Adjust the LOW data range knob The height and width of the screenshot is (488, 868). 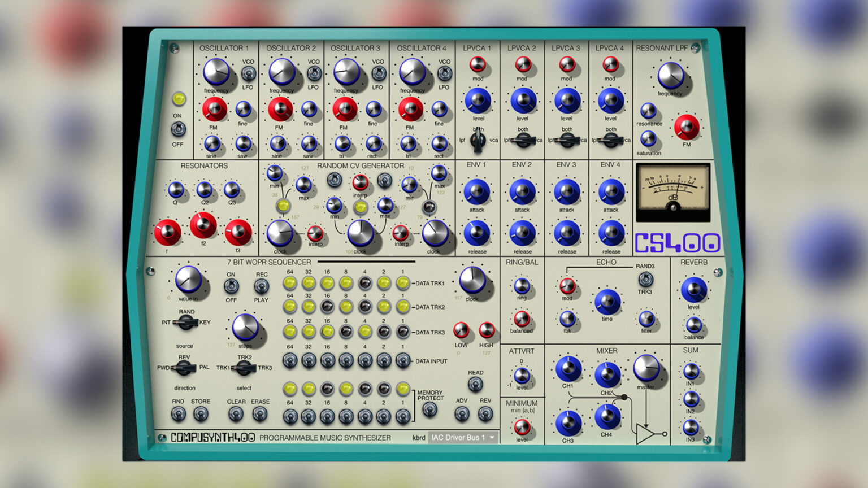tap(462, 330)
